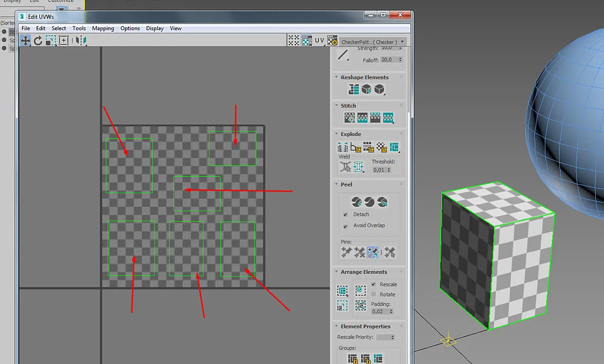This screenshot has height=364, width=604.
Task: Click the Flatten Custom icon in Explode
Action: (x=394, y=147)
